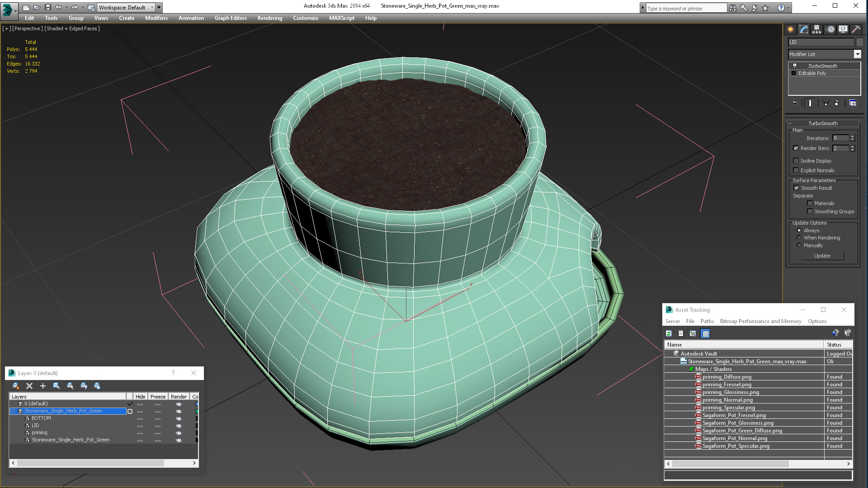Open the Graph Editors menu
Viewport: 868px width, 488px height.
pyautogui.click(x=231, y=18)
